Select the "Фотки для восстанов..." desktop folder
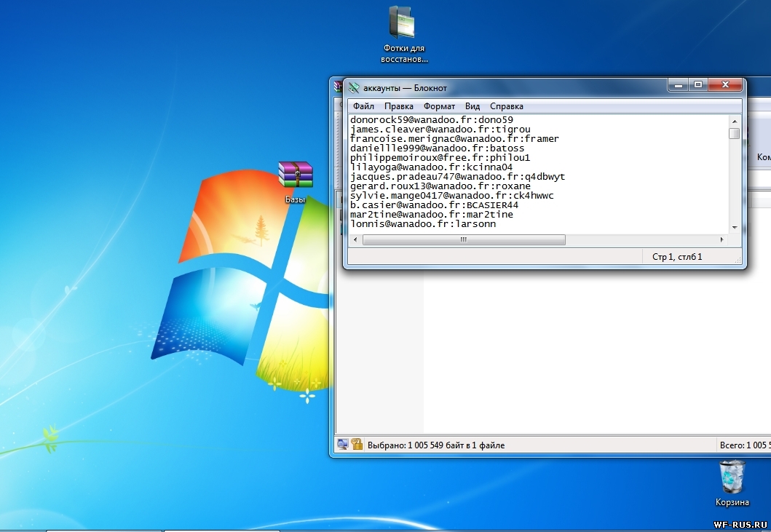 tap(403, 34)
